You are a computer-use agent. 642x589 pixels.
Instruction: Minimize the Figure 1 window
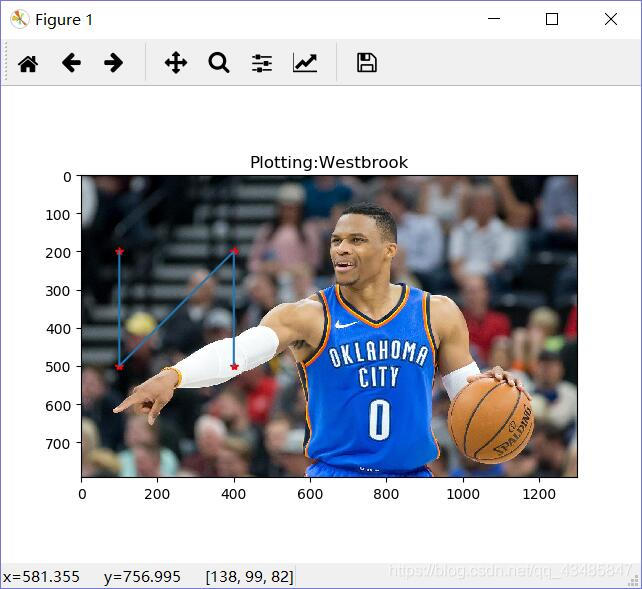494,19
